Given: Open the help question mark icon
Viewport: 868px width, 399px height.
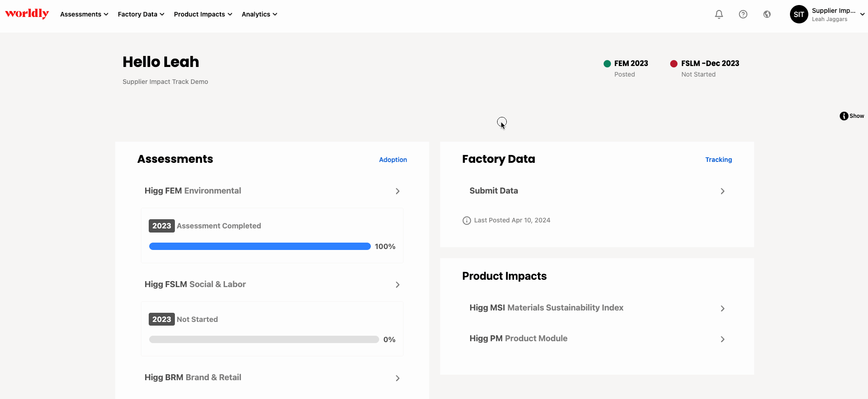Looking at the screenshot, I should (743, 14).
